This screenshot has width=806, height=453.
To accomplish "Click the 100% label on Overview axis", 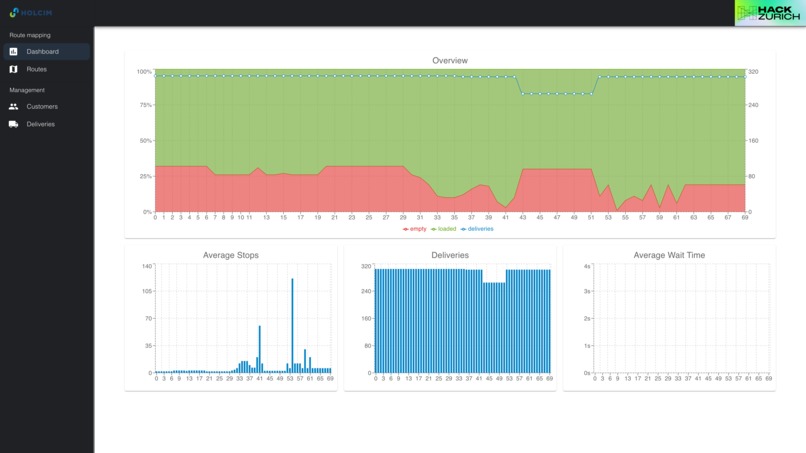I will [x=144, y=71].
